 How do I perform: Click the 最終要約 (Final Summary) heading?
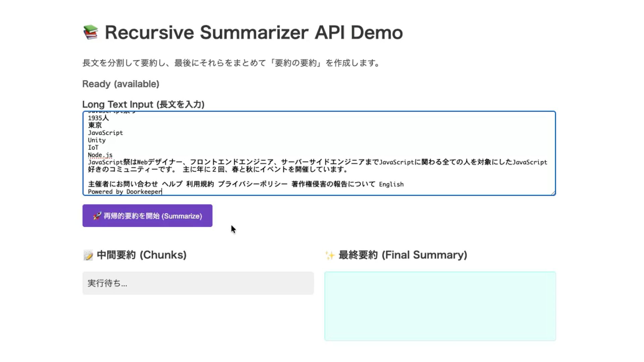pos(402,255)
